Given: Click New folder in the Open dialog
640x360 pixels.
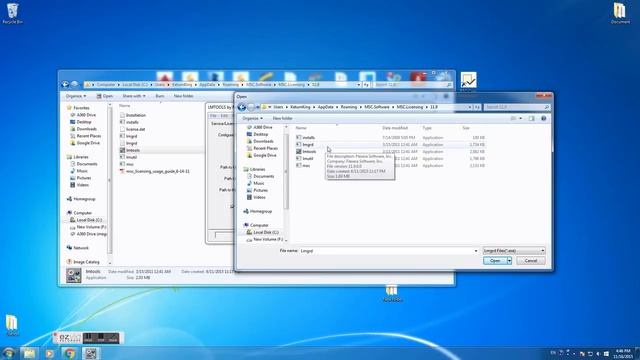Looking at the screenshot, I should coord(282,118).
